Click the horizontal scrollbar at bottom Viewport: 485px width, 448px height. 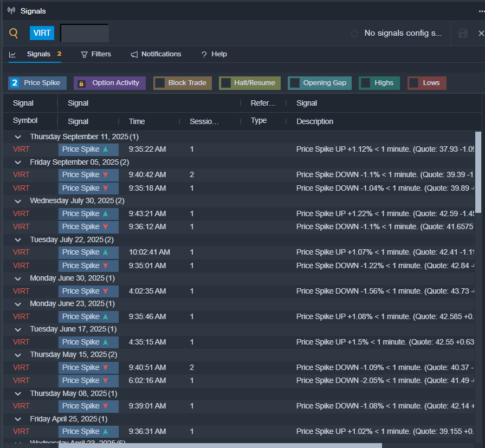[x=219, y=445]
